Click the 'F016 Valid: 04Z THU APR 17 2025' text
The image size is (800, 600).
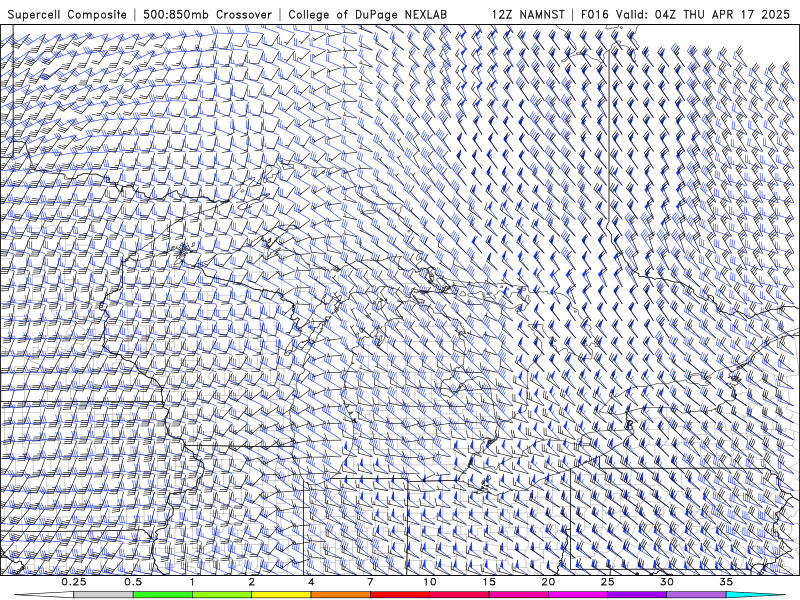[685, 14]
